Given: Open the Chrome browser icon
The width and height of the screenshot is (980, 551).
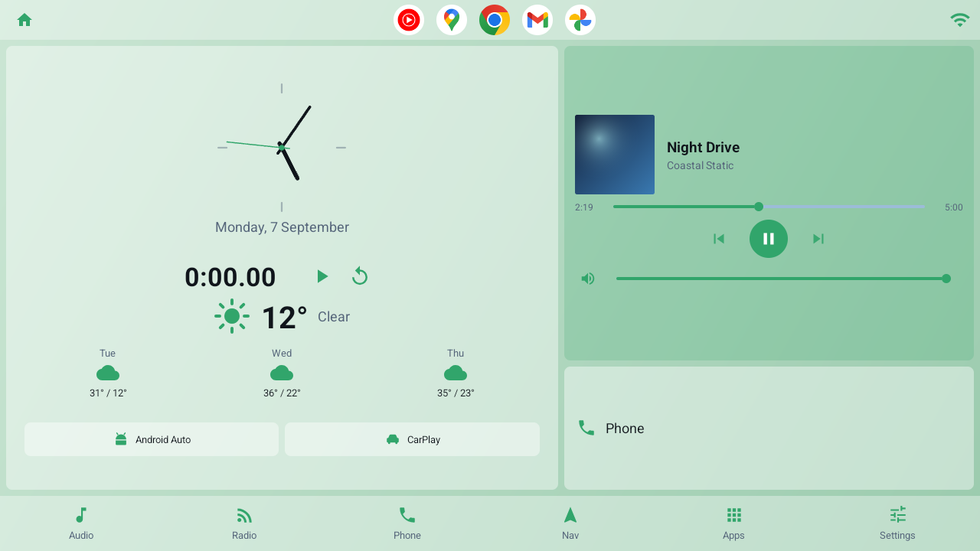Looking at the screenshot, I should click(x=495, y=20).
